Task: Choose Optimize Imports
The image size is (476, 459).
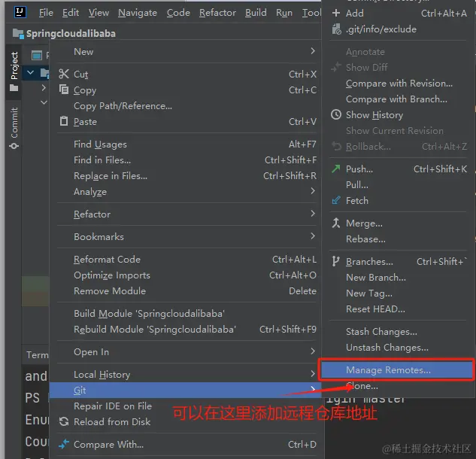Action: [186, 275]
